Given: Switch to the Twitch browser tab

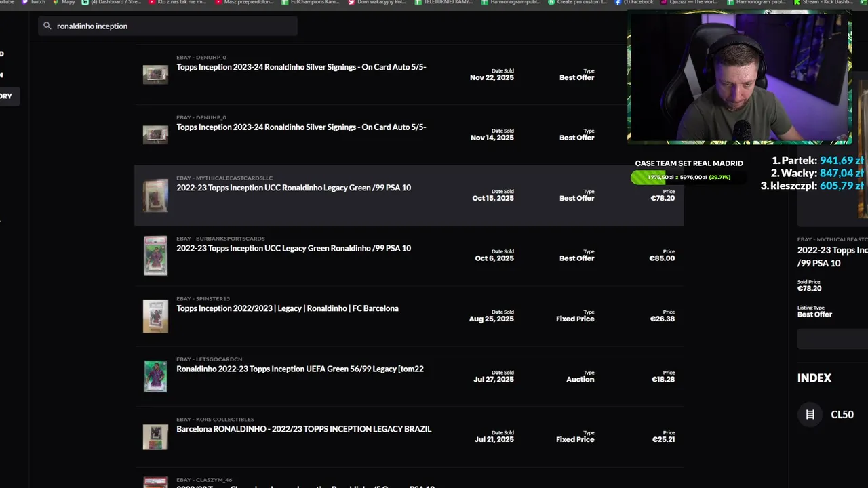Looking at the screenshot, I should click(x=33, y=2).
